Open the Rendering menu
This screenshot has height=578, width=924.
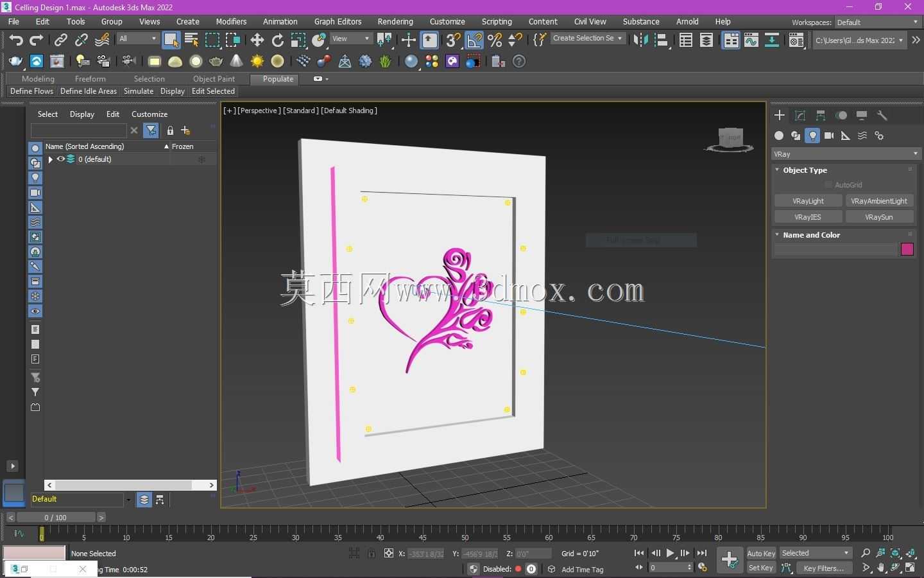[x=395, y=21]
